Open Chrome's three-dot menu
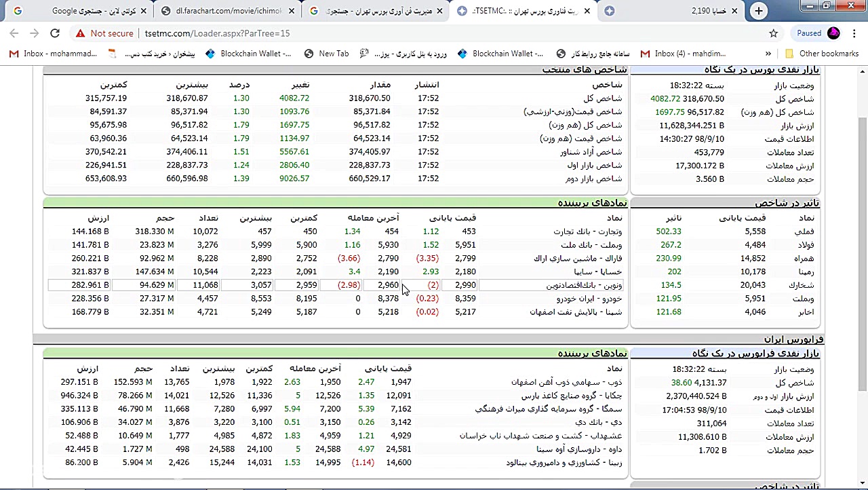 (854, 33)
